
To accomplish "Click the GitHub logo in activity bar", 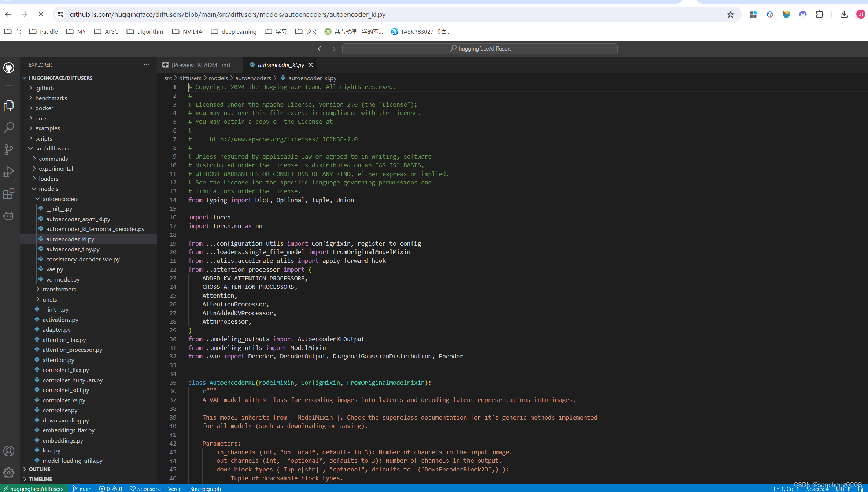I will (x=9, y=68).
